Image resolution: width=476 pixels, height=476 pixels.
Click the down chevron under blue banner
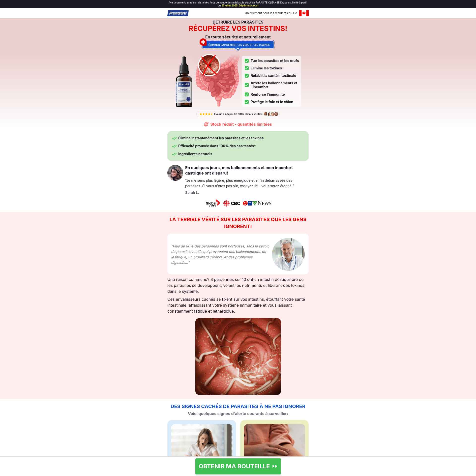(x=238, y=49)
